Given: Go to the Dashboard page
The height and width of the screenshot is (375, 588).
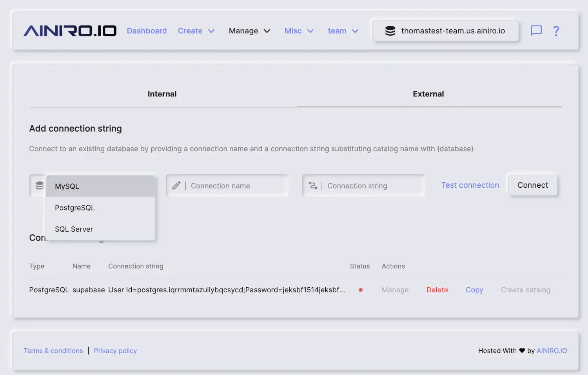Looking at the screenshot, I should 147,31.
